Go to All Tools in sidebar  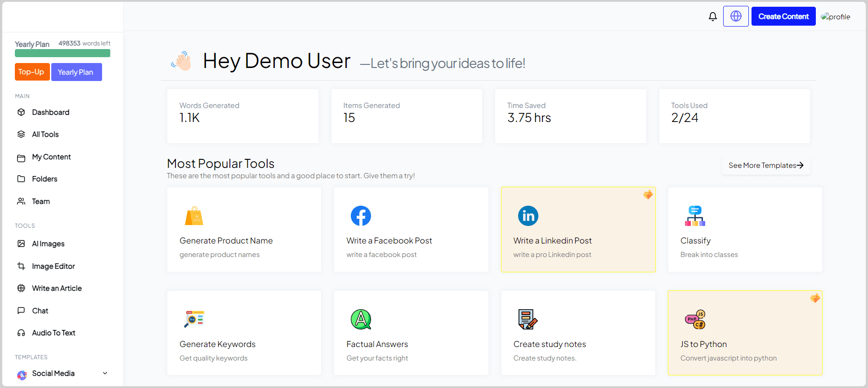click(45, 134)
